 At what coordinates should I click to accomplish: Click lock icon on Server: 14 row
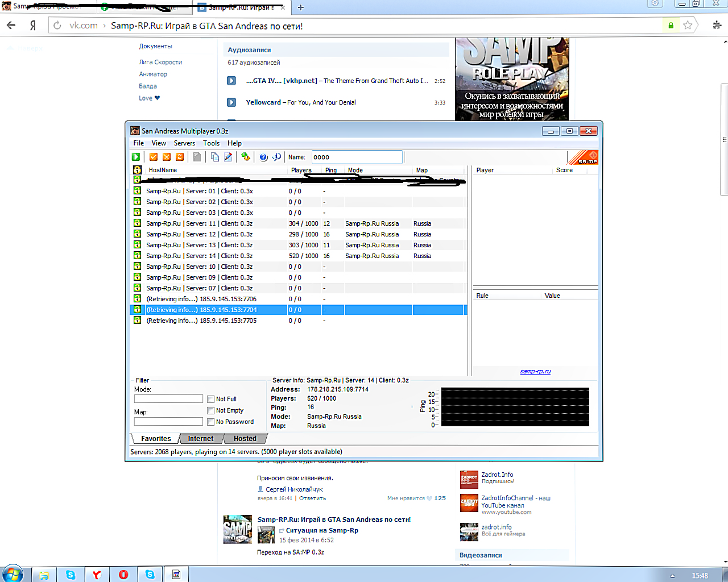(x=137, y=256)
